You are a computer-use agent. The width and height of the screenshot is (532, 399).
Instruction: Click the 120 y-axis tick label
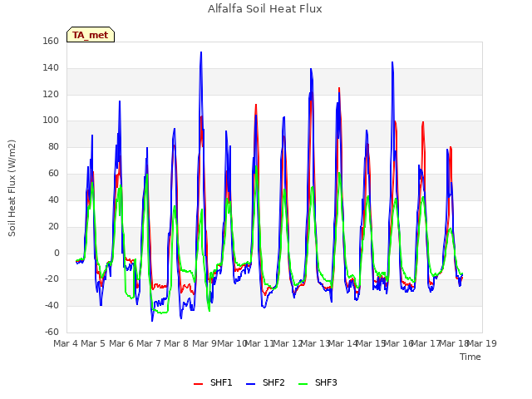tap(51, 94)
